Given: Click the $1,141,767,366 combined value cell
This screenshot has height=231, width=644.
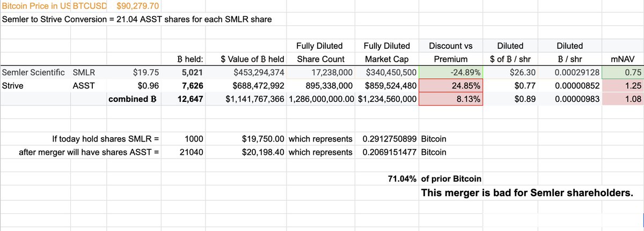Looking at the screenshot, I should 246,99.
